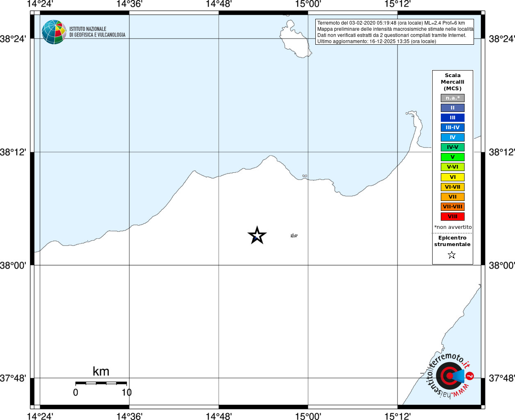Click the left axis label 38°24'
Screen dimensions: 515x420
13,39
